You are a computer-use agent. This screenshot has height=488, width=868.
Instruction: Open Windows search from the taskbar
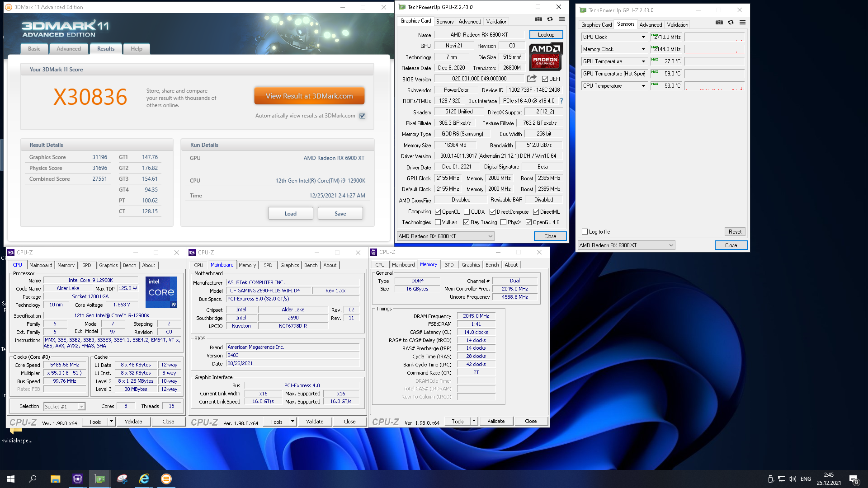[x=33, y=479]
